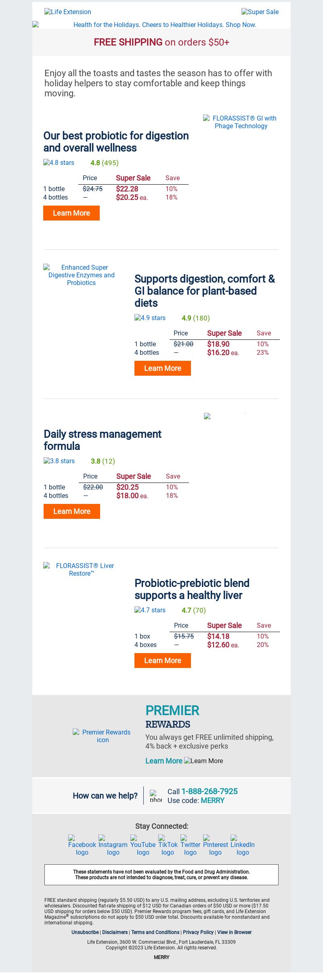Open the Facebook logo link
The height and width of the screenshot is (980, 323).
tap(82, 845)
